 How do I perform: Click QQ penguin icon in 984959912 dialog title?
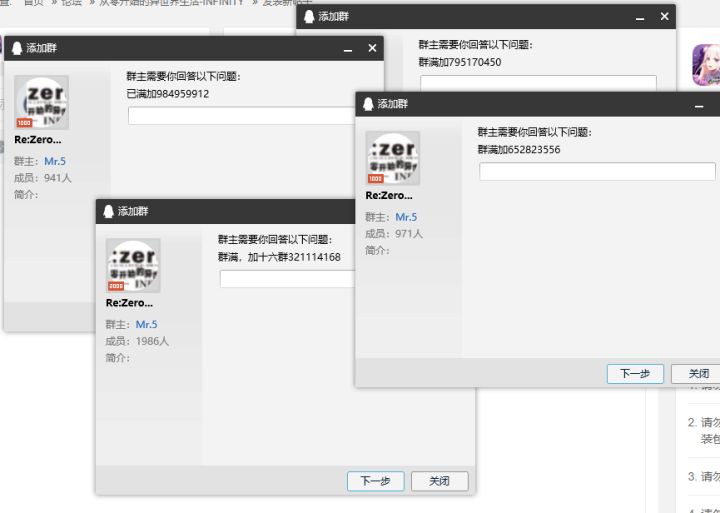click(x=17, y=48)
